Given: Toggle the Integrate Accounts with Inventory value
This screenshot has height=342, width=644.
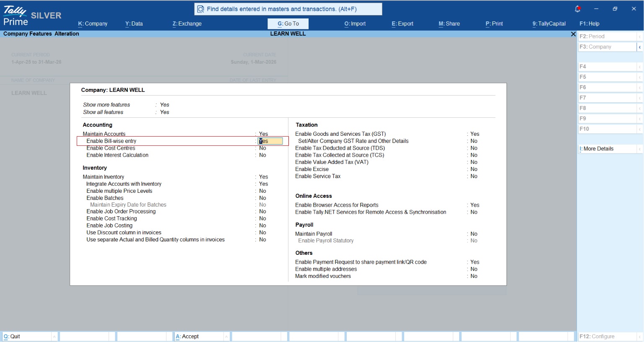Looking at the screenshot, I should [263, 184].
